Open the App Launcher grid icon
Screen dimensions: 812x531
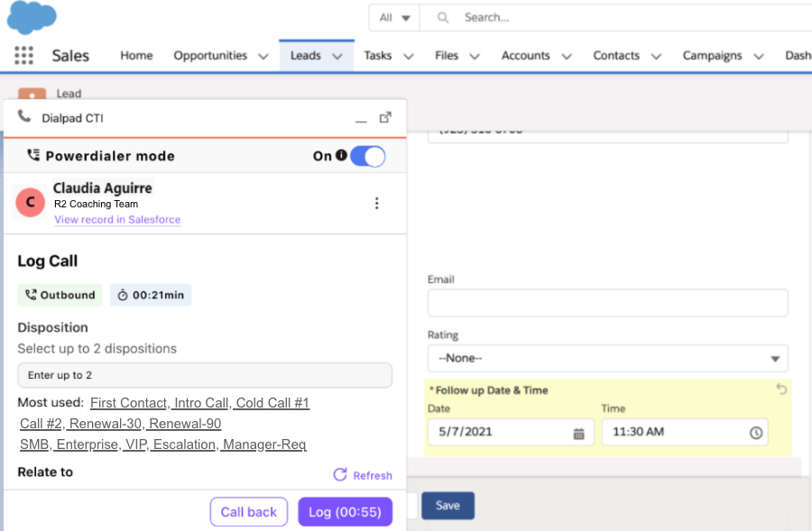[x=23, y=55]
